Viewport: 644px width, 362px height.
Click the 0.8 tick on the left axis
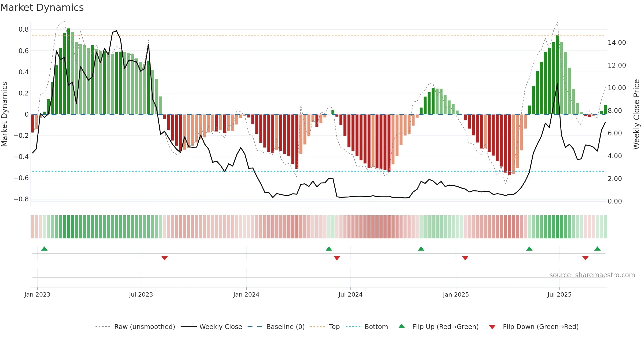click(x=24, y=29)
